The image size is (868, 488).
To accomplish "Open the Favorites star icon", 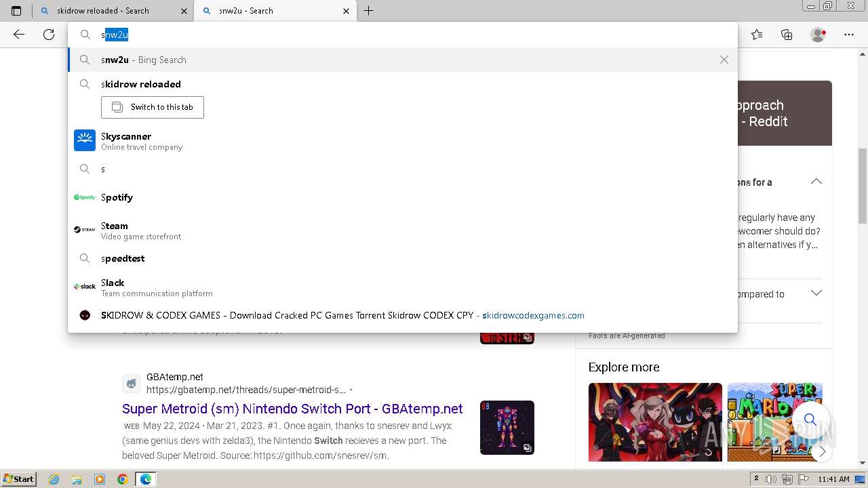I will (757, 35).
